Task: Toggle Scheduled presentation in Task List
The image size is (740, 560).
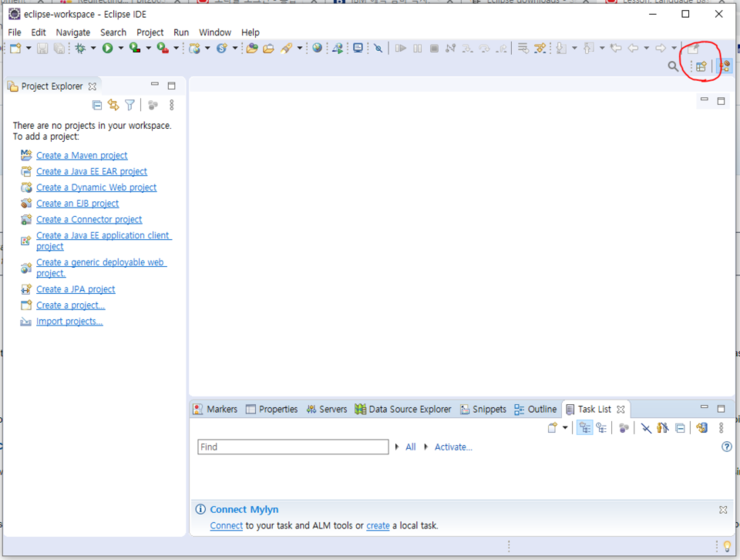Action: tap(601, 428)
